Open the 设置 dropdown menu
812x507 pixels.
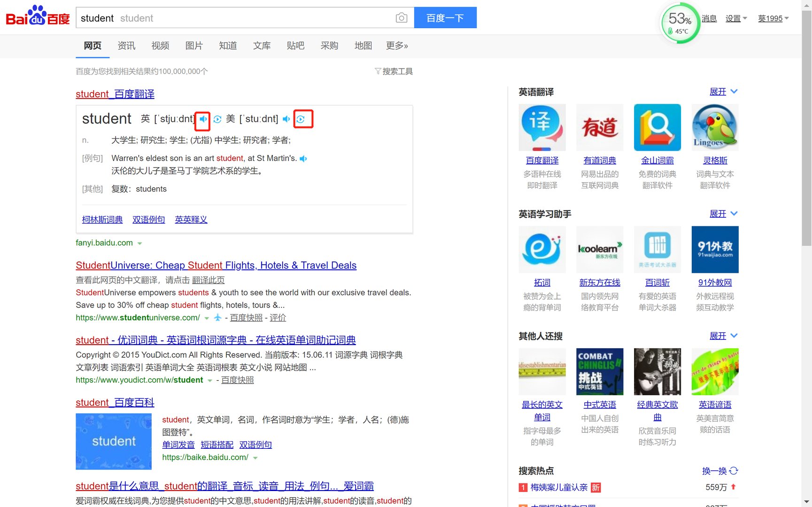(736, 18)
